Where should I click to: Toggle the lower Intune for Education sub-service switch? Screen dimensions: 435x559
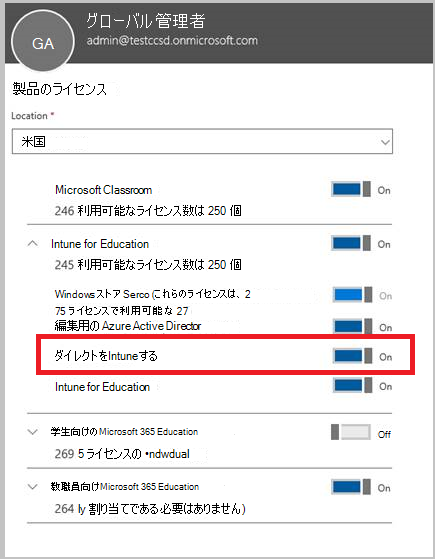353,385
